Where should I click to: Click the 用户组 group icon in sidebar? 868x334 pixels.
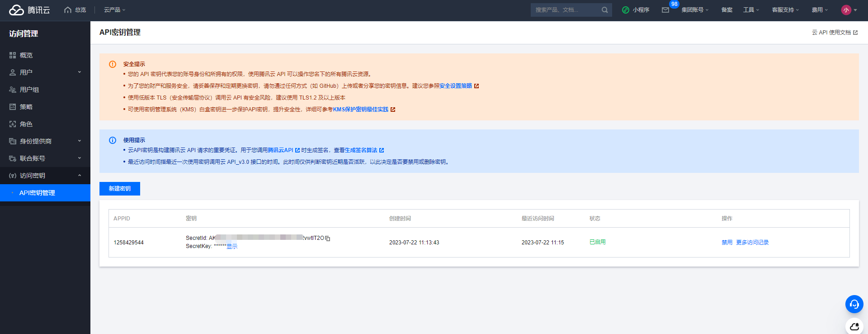click(x=13, y=90)
